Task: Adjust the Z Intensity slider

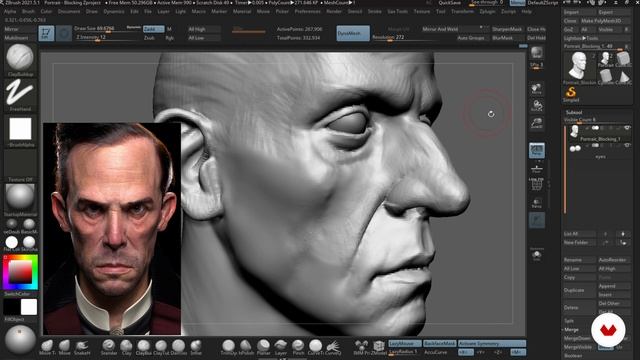Action: pos(107,38)
